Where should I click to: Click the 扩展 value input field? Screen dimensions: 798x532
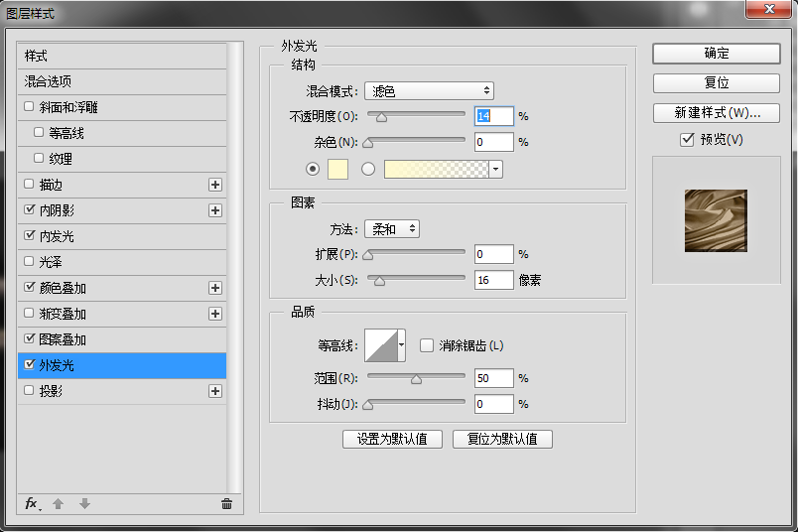tap(493, 254)
